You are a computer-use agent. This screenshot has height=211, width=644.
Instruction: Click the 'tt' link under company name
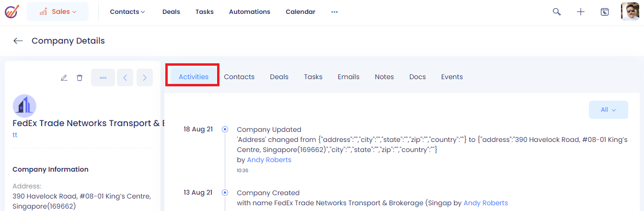point(15,135)
